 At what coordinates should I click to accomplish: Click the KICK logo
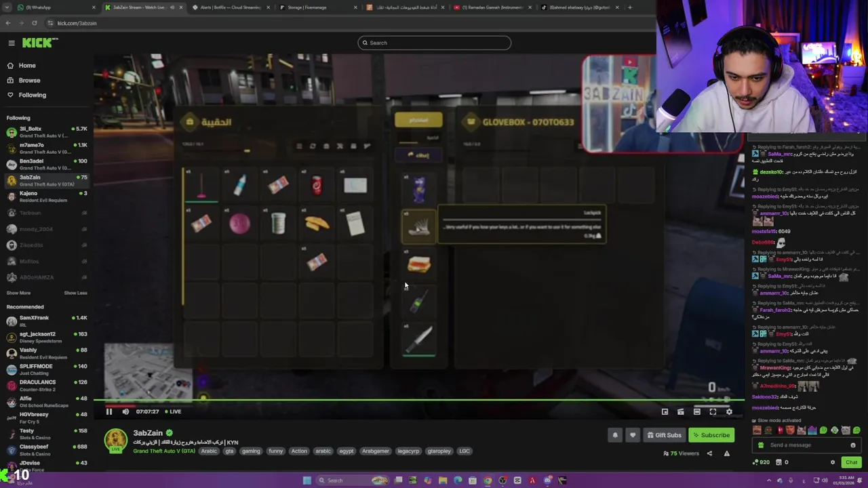[x=40, y=43]
